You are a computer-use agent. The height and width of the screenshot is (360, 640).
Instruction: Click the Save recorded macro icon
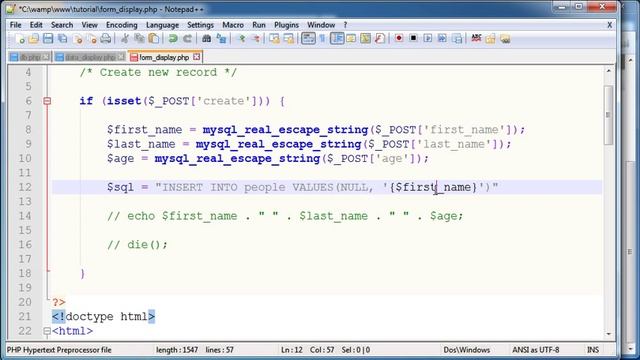pos(458,39)
